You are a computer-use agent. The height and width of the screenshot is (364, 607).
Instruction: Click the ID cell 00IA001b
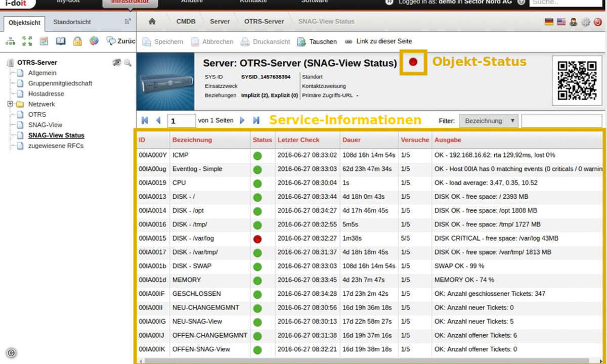[152, 266]
